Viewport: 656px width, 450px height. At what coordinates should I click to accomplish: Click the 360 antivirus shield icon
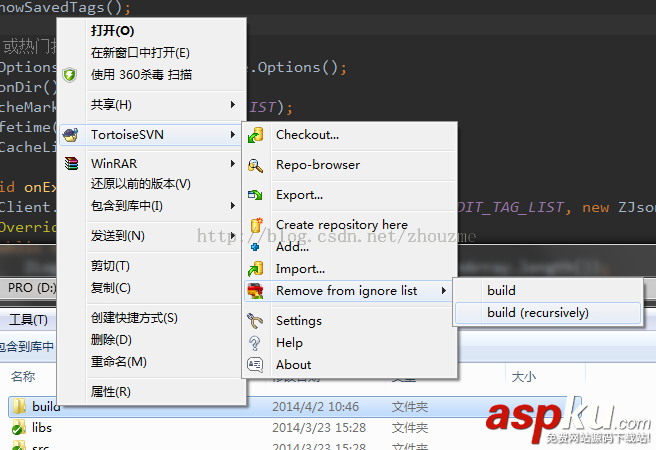(70, 75)
